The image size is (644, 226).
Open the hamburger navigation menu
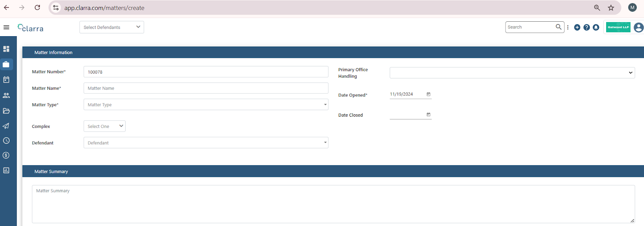(x=6, y=27)
